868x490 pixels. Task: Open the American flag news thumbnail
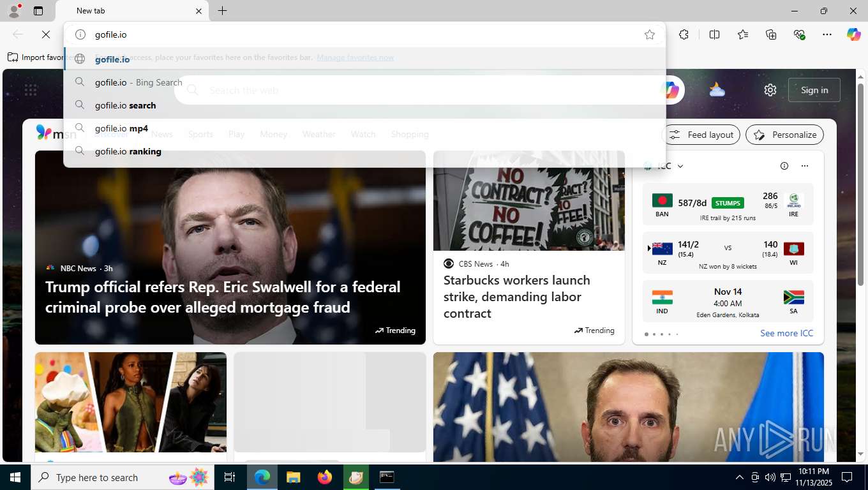click(629, 406)
